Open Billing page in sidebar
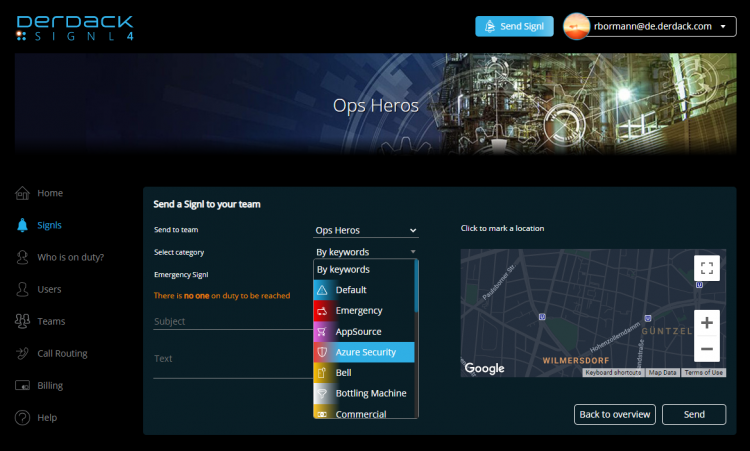 pos(50,385)
